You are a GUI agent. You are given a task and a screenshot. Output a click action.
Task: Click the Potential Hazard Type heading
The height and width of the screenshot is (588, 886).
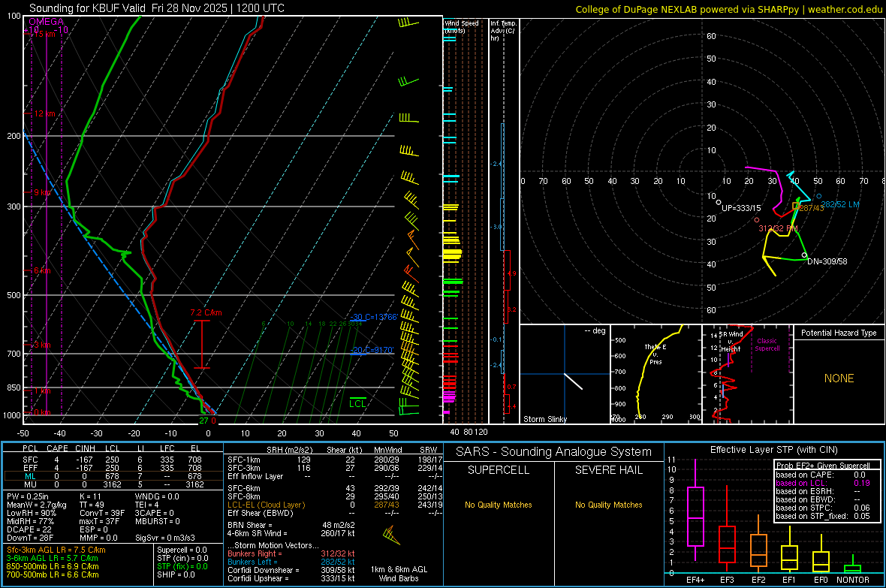click(839, 333)
